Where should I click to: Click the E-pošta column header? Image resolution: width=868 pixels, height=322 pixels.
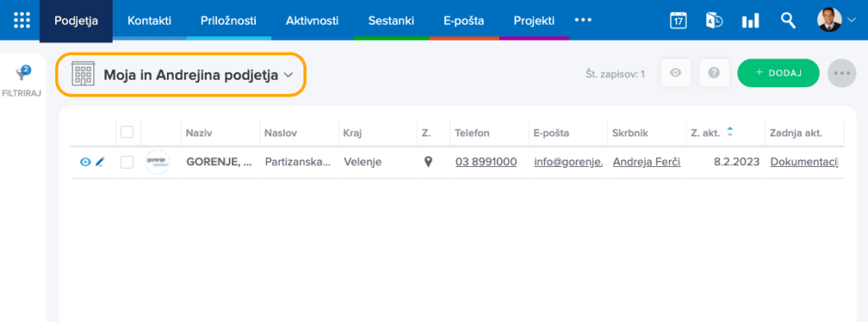point(551,133)
